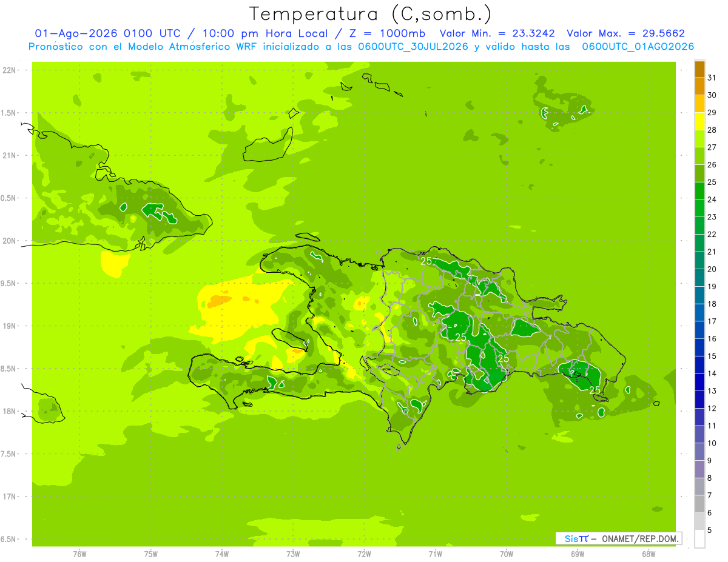Click the longitude label "70W"
Image resolution: width=728 pixels, height=562 pixels.
coord(507,554)
